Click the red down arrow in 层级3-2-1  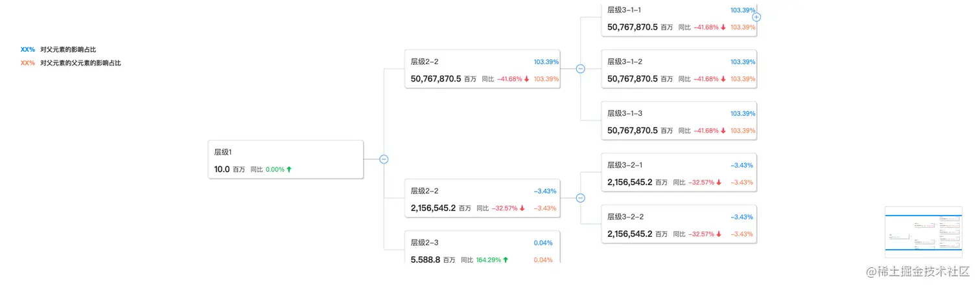pyautogui.click(x=719, y=183)
